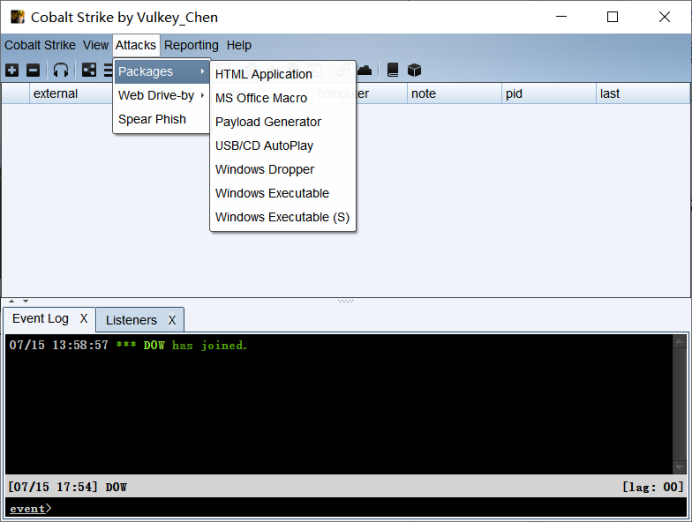The width and height of the screenshot is (692, 523).
Task: Collapse split pane with the up arrow
Action: point(12,301)
